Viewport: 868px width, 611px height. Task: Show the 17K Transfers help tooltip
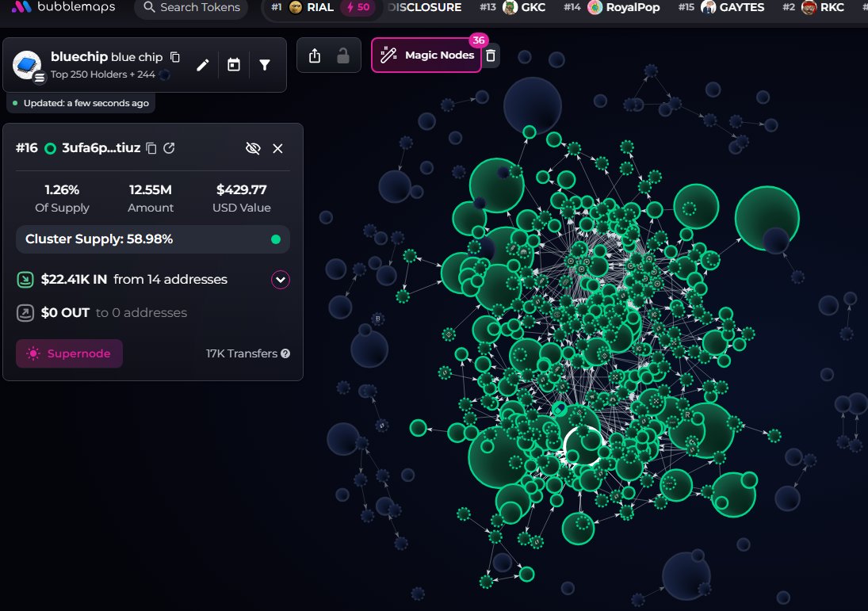(x=285, y=353)
